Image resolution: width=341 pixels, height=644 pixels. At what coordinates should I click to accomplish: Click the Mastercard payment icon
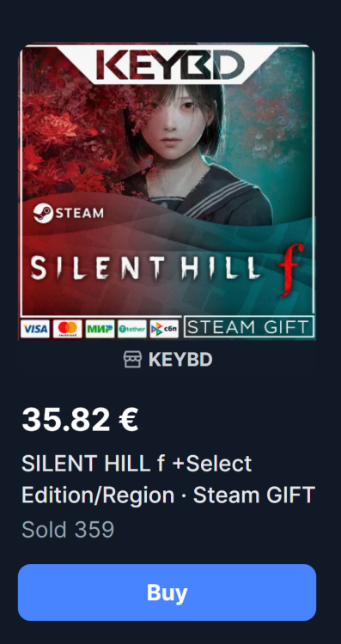pos(67,329)
